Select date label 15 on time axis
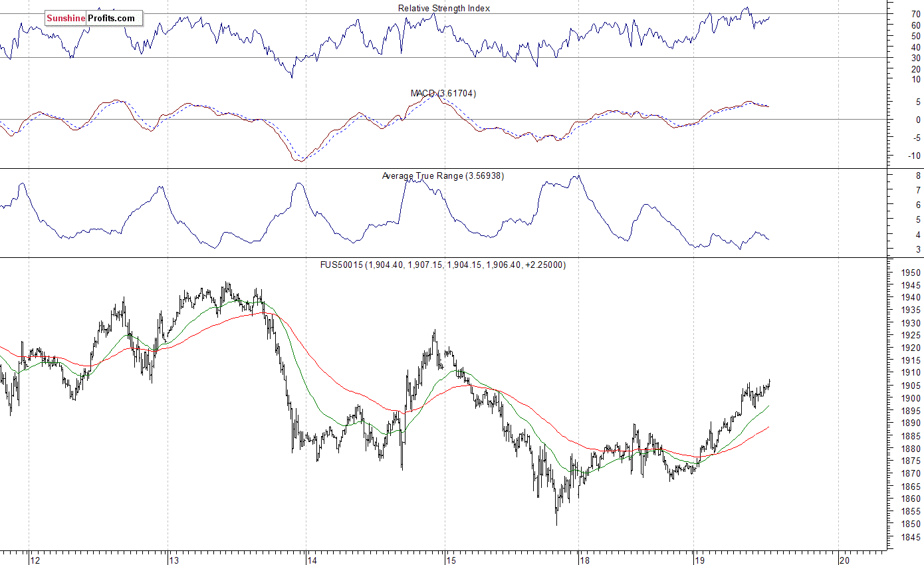Image resolution: width=924 pixels, height=565 pixels. (451, 560)
